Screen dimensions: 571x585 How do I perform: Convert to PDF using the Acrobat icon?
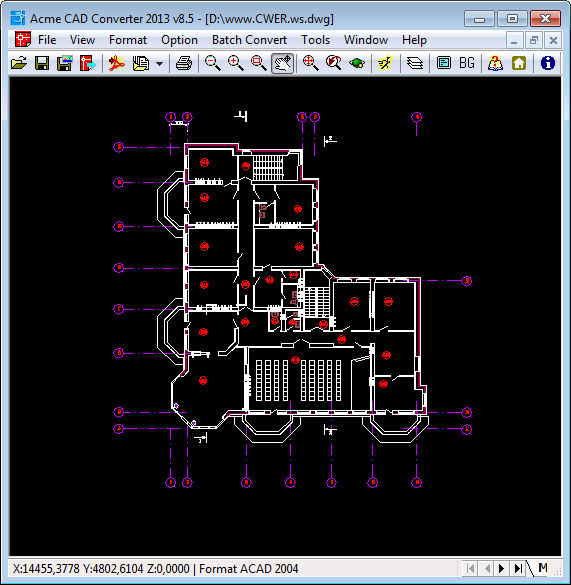(117, 63)
